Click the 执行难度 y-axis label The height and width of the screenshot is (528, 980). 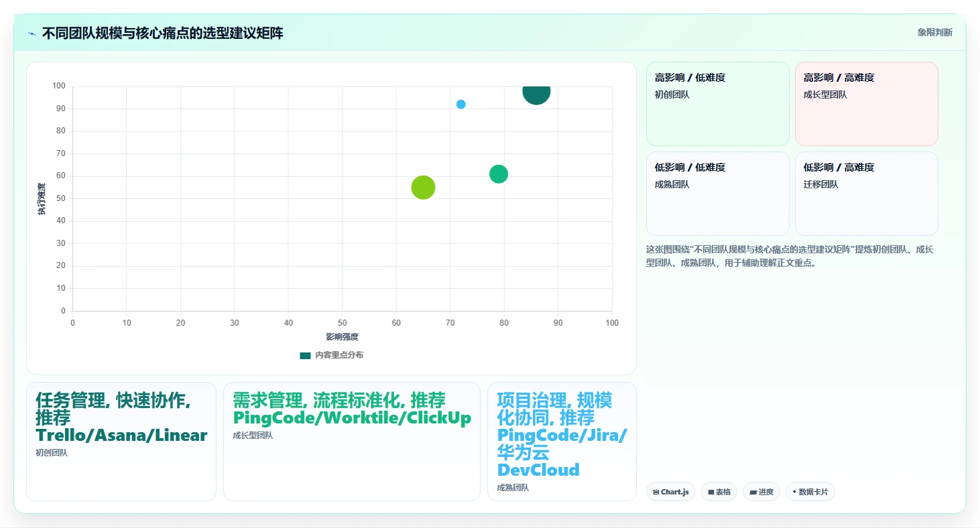(42, 199)
